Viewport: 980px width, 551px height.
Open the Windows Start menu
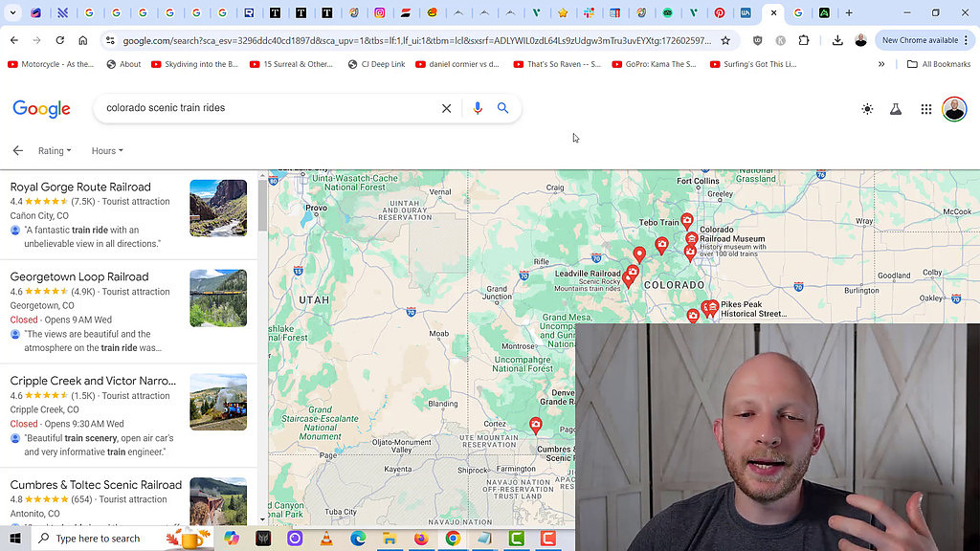[15, 538]
